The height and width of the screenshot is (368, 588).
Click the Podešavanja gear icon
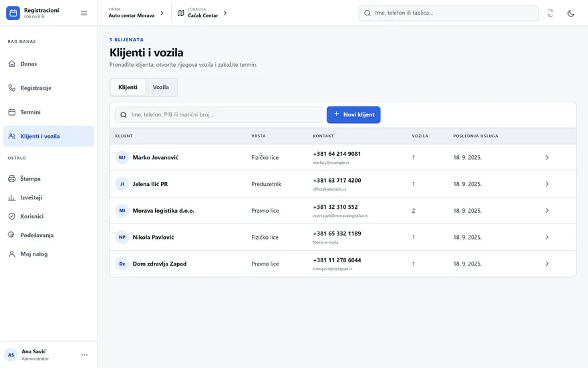pyautogui.click(x=12, y=235)
